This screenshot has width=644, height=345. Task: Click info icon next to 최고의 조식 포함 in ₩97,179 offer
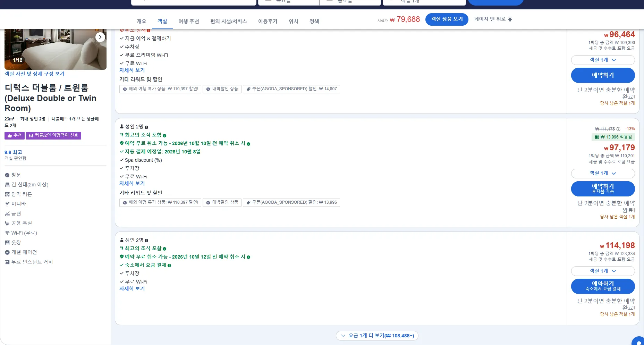164,136
